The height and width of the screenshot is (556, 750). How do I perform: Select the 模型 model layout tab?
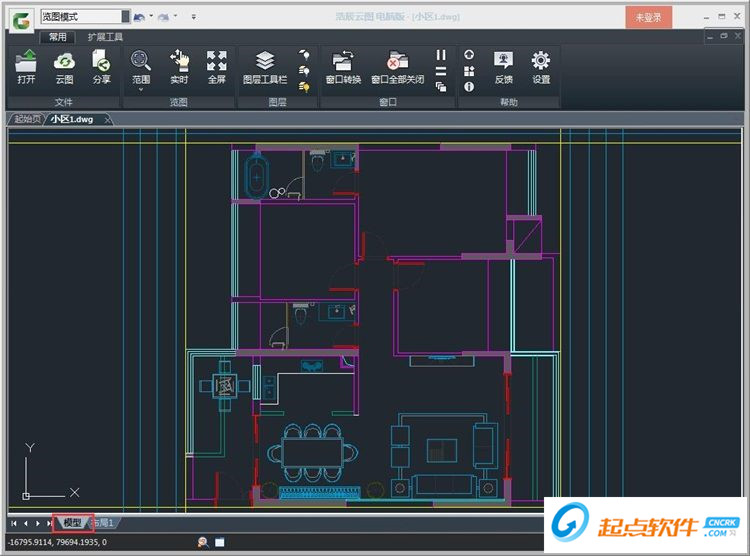pos(72,523)
